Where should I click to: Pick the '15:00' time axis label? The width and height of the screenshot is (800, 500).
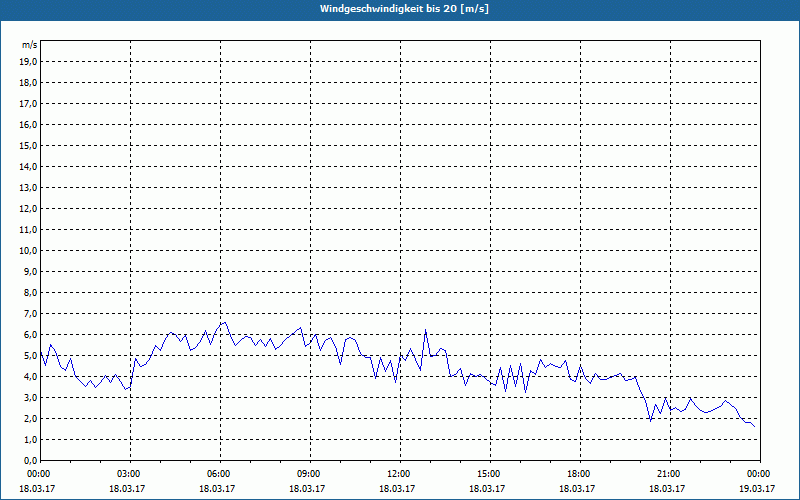pos(490,474)
